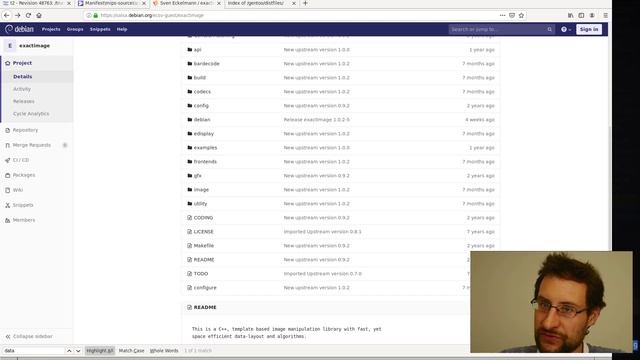Viewport: 640px width, 360px height.
Task: Switch to the Manifest/mips-sources tab
Action: (111, 3)
